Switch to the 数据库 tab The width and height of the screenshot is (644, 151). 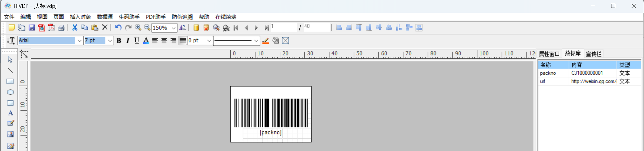573,53
